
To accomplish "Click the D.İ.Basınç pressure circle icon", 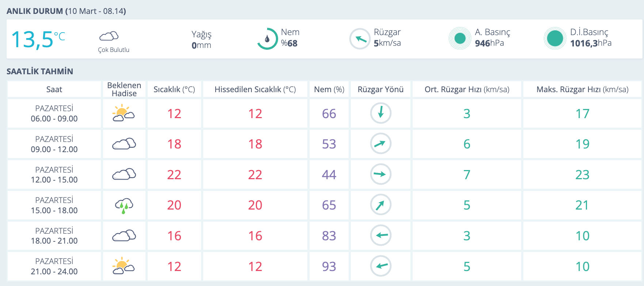I will pyautogui.click(x=555, y=38).
